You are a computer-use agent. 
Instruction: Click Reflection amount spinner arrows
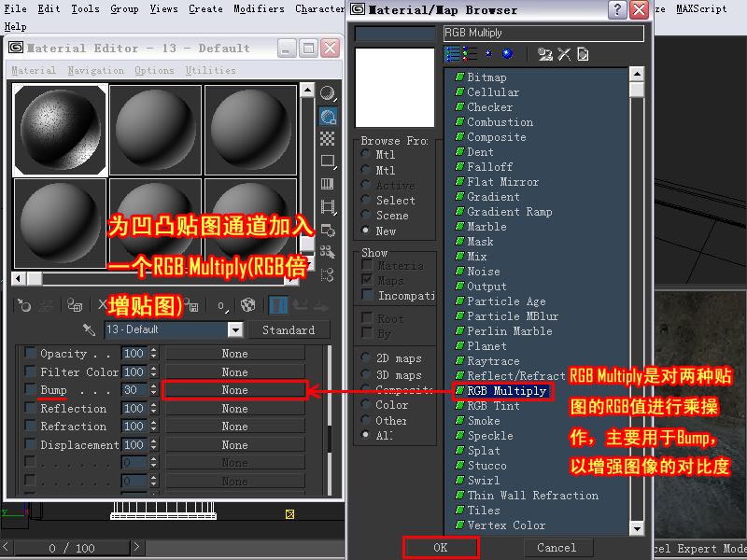153,408
